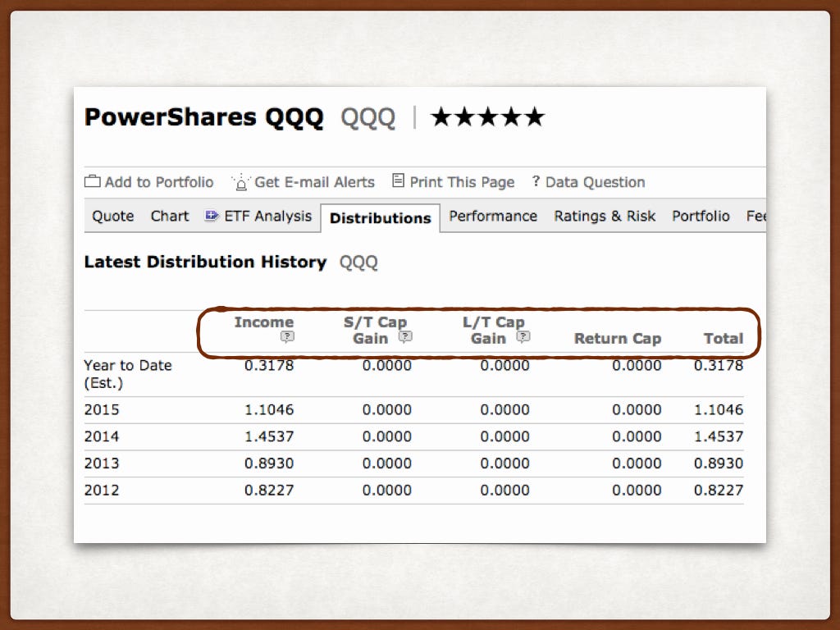Screen dimensions: 840x630
Task: Click the 2014 row label
Action: [102, 436]
